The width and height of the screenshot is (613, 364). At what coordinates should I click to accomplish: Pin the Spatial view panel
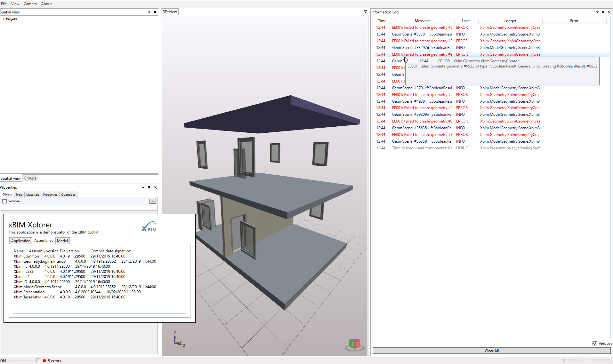(x=155, y=12)
